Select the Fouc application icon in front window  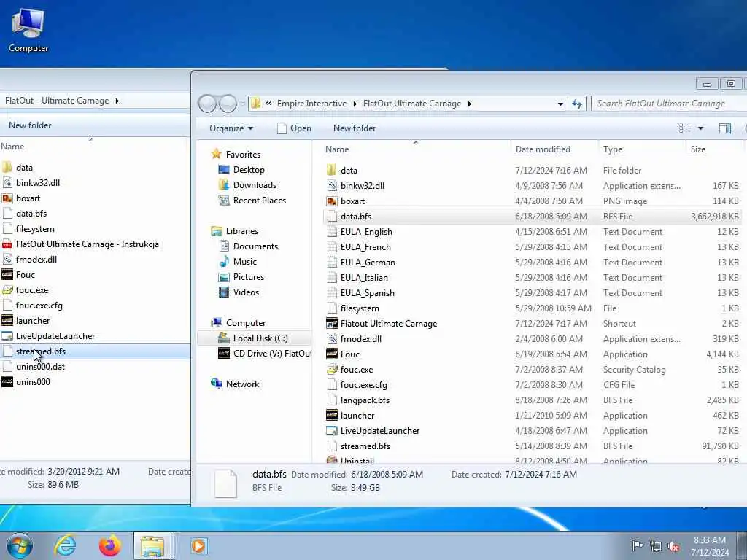click(332, 354)
